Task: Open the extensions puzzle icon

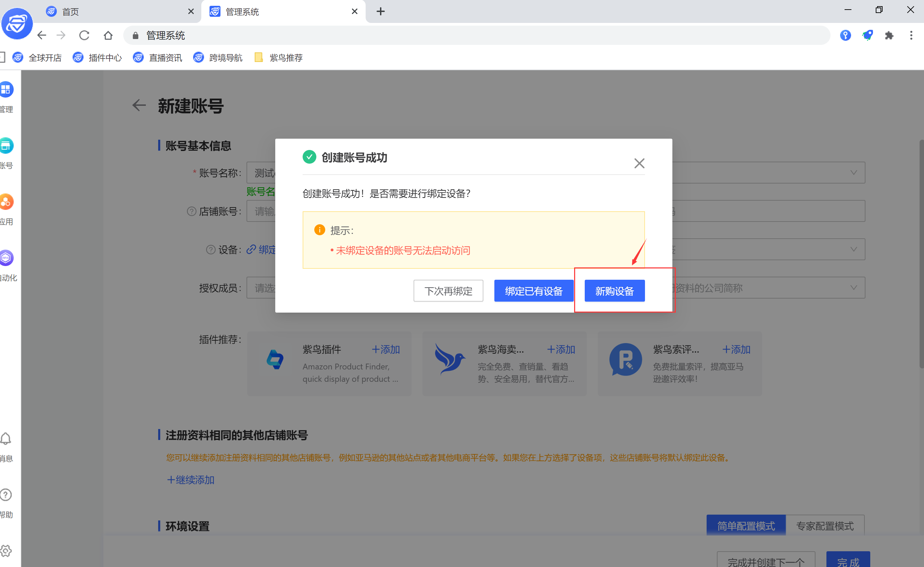Action: [x=889, y=35]
